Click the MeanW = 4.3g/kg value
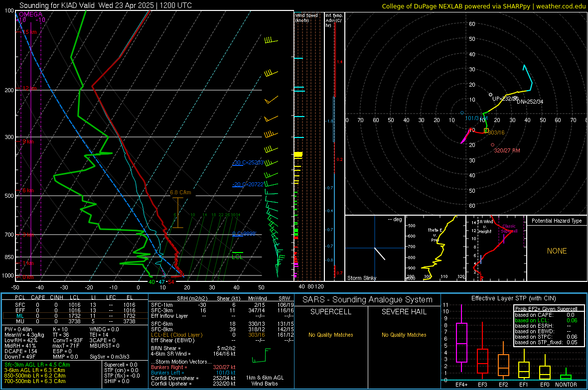 point(24,335)
